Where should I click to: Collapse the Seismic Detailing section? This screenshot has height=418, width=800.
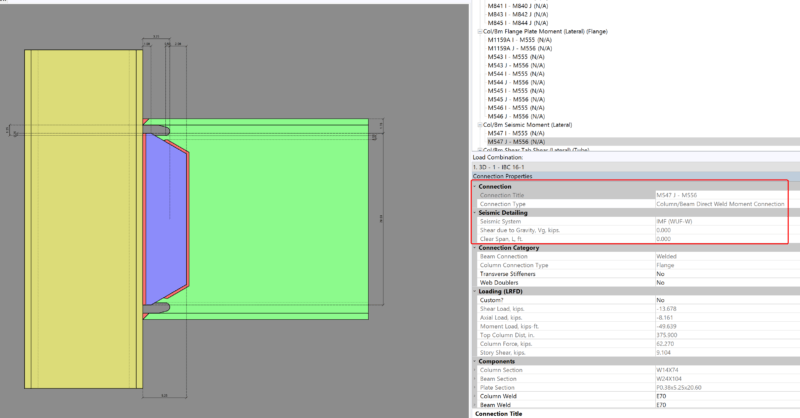click(474, 212)
